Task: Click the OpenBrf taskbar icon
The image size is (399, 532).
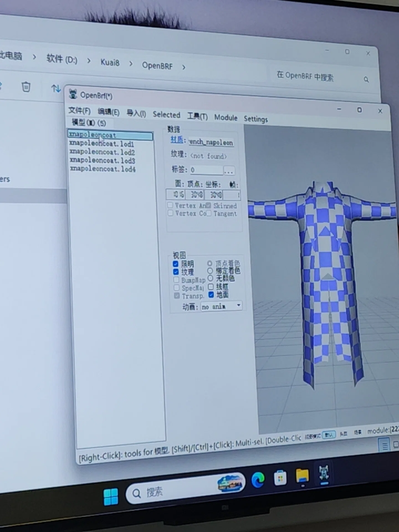Action: tap(324, 473)
